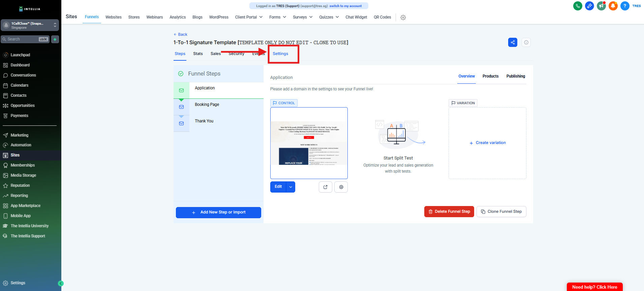Go to Dashboard in the sidebar
The image size is (644, 291).
point(20,65)
